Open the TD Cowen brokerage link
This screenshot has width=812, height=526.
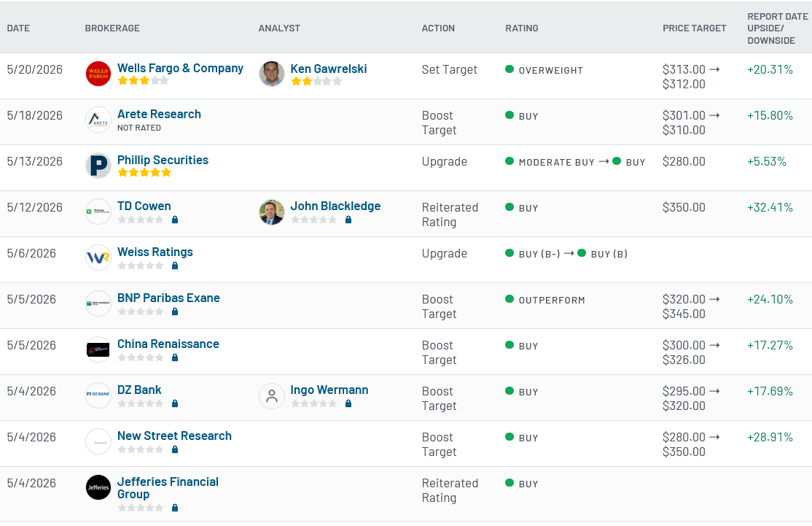click(x=144, y=206)
